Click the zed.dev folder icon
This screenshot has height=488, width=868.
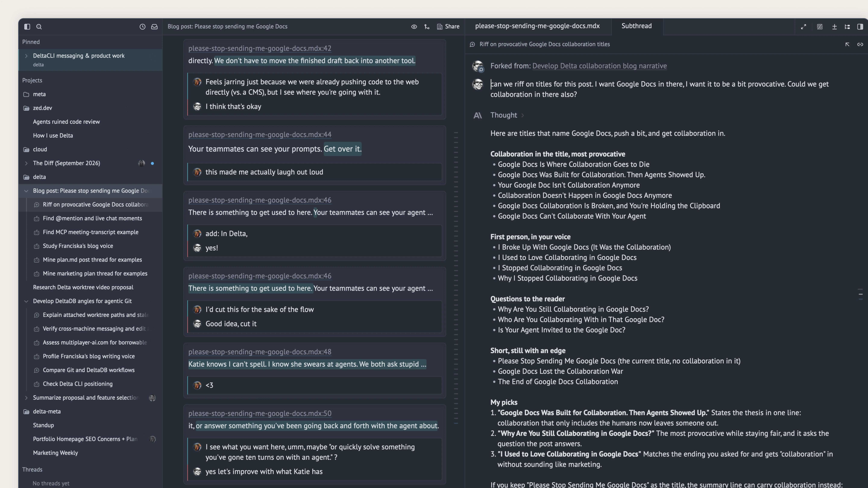(x=26, y=108)
